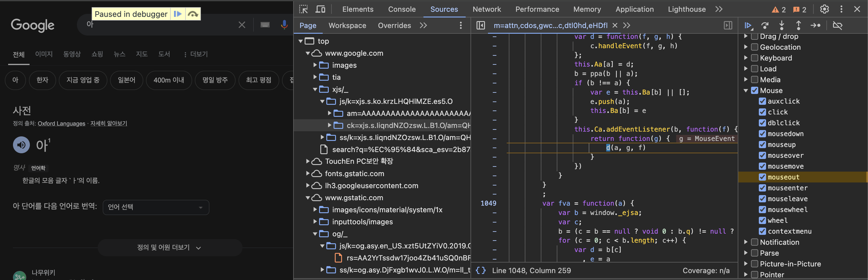
Task: Step into next function call
Action: 782,25
